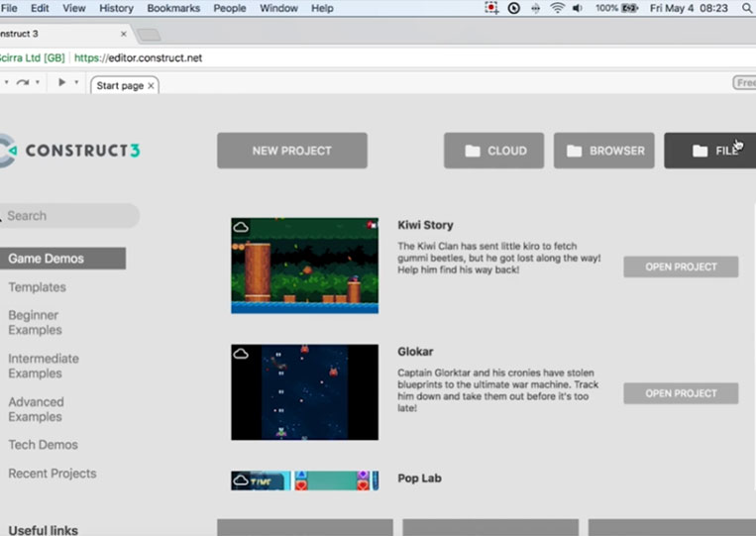Click the redo arrow in Construct toolbar
Viewport: 756px width, 536px height.
pos(22,82)
